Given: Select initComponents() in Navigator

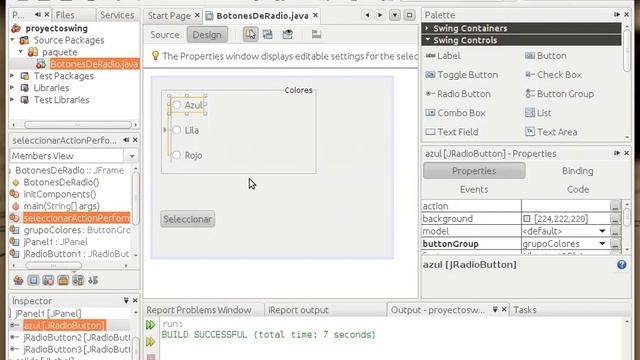Looking at the screenshot, I should pyautogui.click(x=60, y=194).
